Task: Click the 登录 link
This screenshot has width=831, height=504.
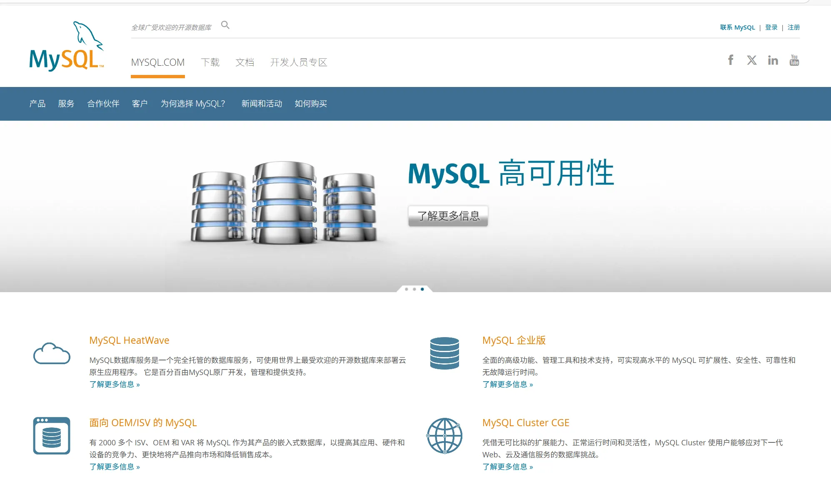Action: pos(771,27)
